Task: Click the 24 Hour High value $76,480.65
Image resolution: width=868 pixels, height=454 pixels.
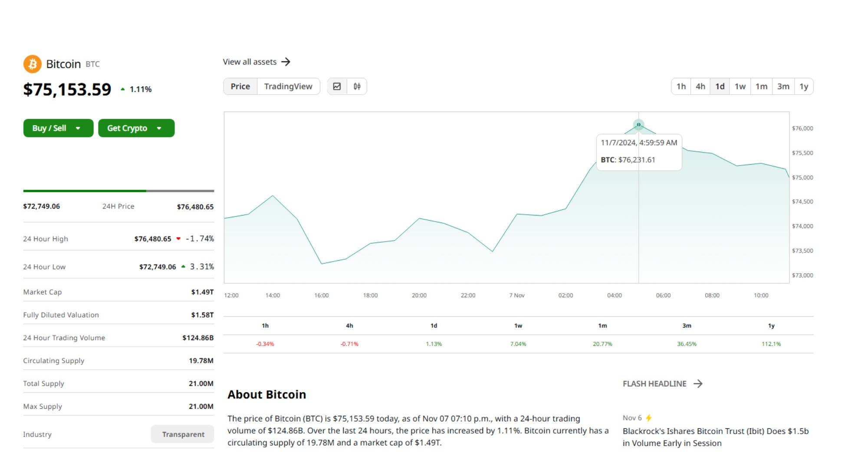Action: click(153, 239)
